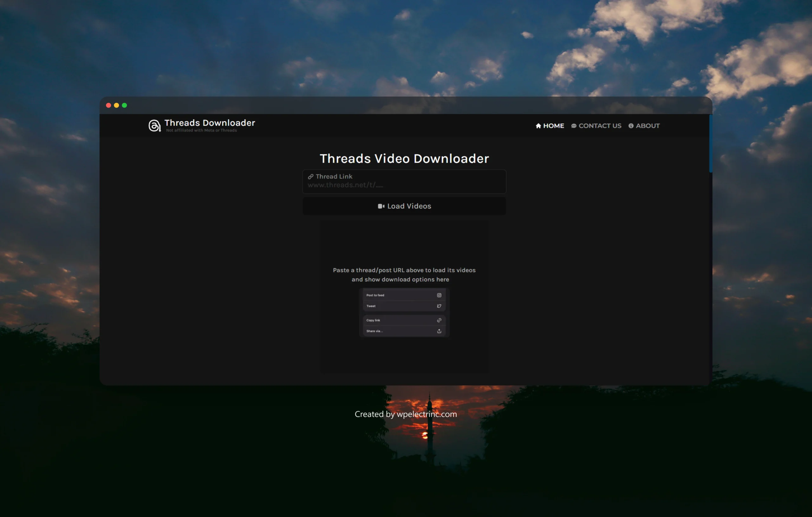Click the Load Videos button
Viewport: 812px width, 517px height.
click(404, 206)
